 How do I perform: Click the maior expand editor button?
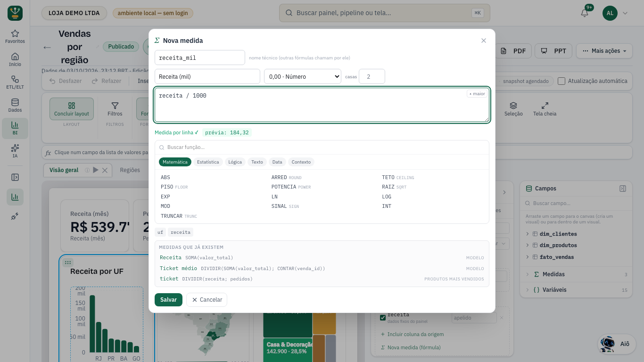click(477, 94)
